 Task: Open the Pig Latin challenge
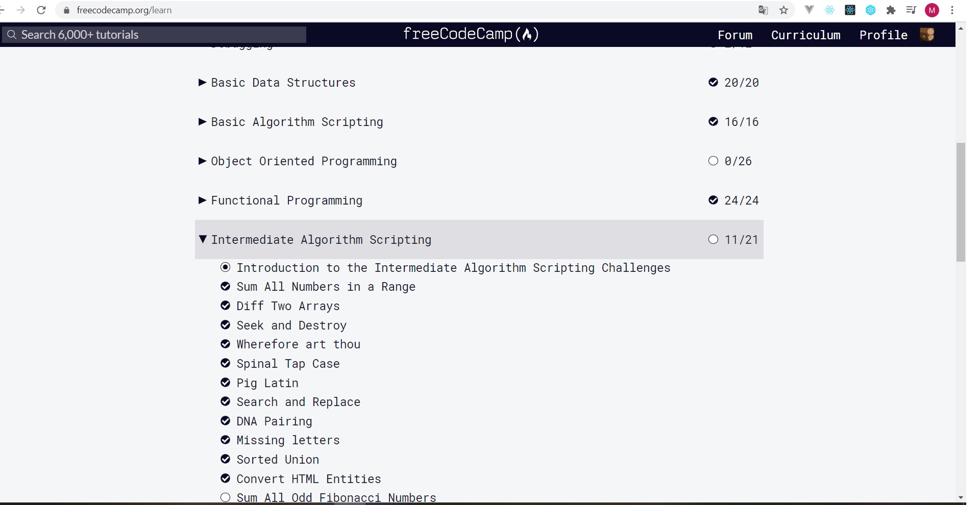click(x=267, y=383)
